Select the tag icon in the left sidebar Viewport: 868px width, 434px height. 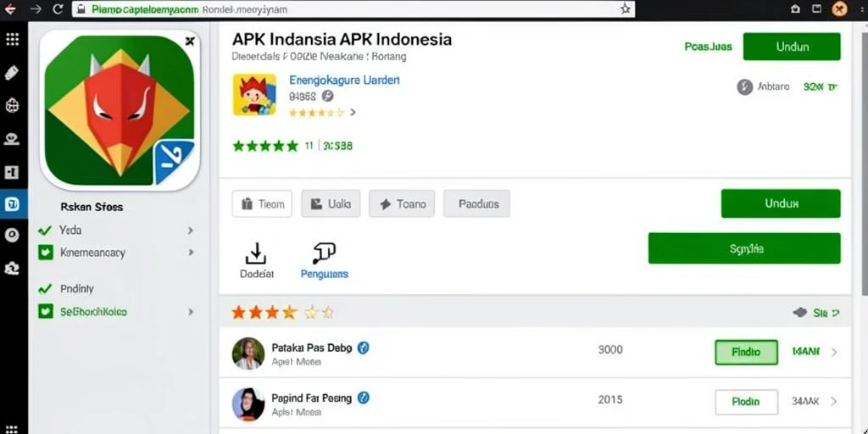pos(12,73)
